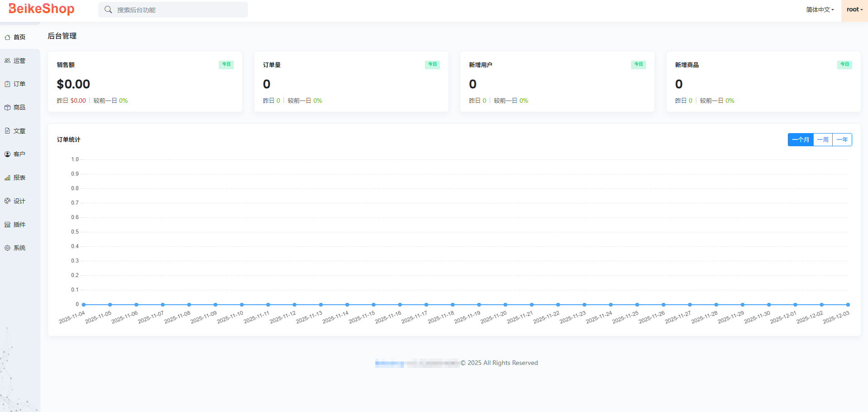Click the 运营 operations icon
The image size is (868, 412).
pos(7,61)
